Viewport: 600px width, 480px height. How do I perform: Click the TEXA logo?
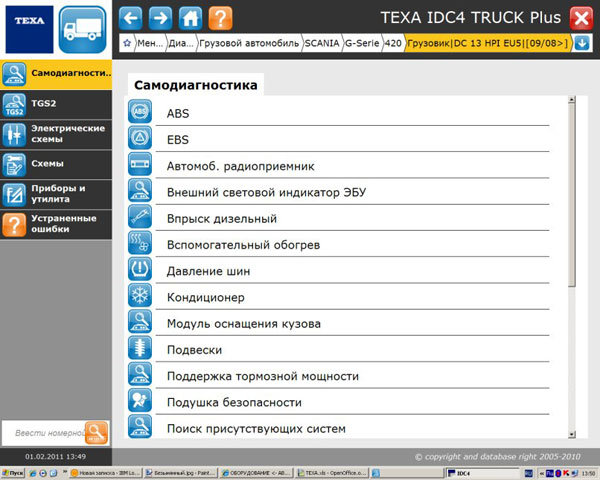click(29, 29)
